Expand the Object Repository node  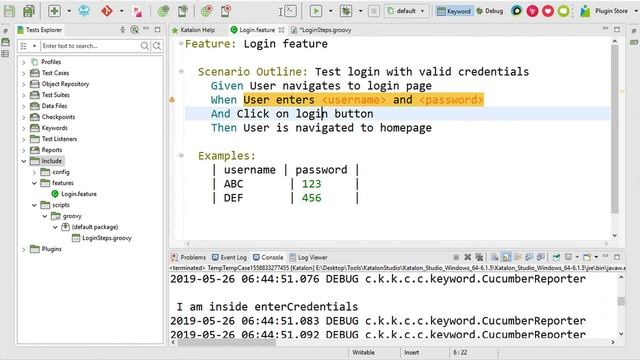[x=24, y=84]
